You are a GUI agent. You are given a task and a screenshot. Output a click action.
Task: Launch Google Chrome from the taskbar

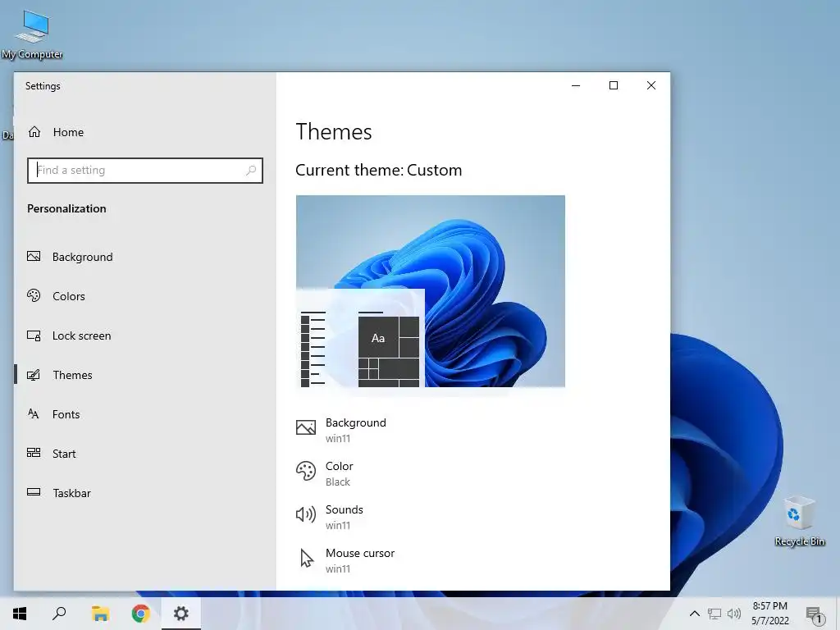pyautogui.click(x=141, y=614)
